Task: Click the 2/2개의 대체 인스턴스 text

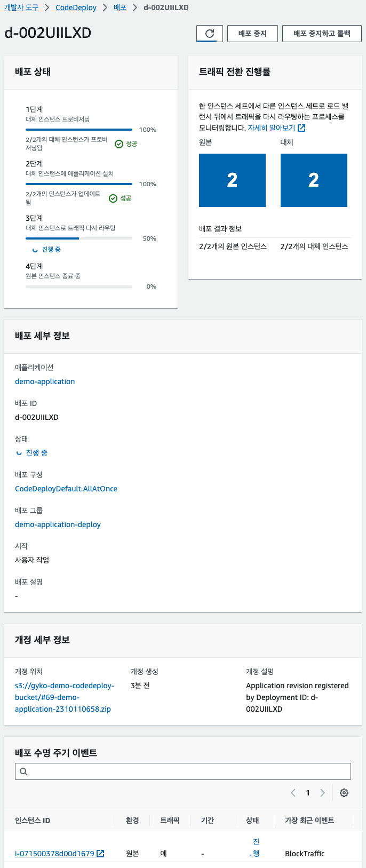Action: click(x=314, y=246)
